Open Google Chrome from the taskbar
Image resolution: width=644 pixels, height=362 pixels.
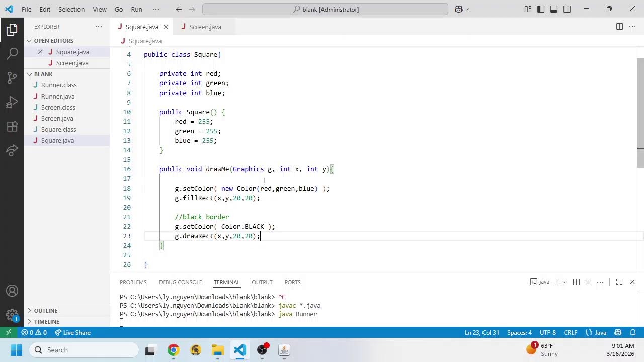(173, 350)
